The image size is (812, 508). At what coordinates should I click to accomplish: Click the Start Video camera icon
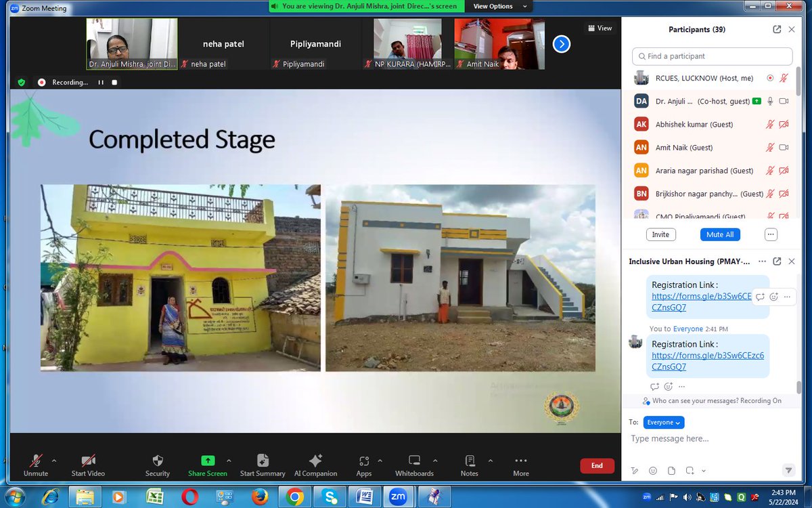click(88, 461)
